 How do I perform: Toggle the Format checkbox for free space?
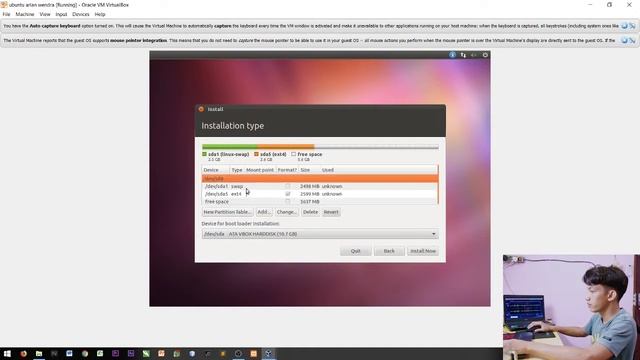[288, 202]
